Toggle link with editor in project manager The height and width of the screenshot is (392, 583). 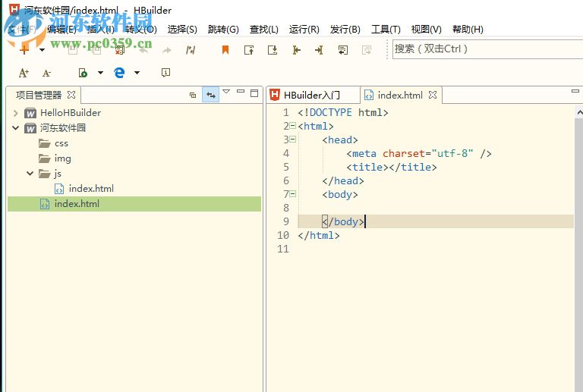210,95
